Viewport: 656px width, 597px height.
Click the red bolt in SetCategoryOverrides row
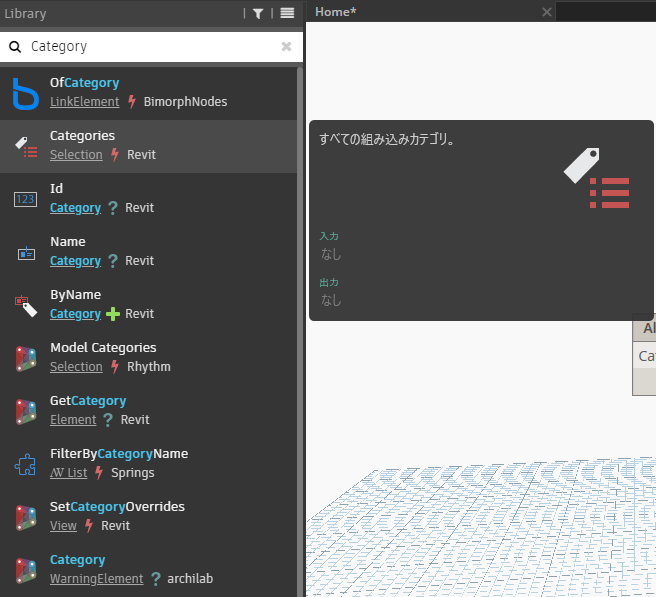click(x=89, y=526)
